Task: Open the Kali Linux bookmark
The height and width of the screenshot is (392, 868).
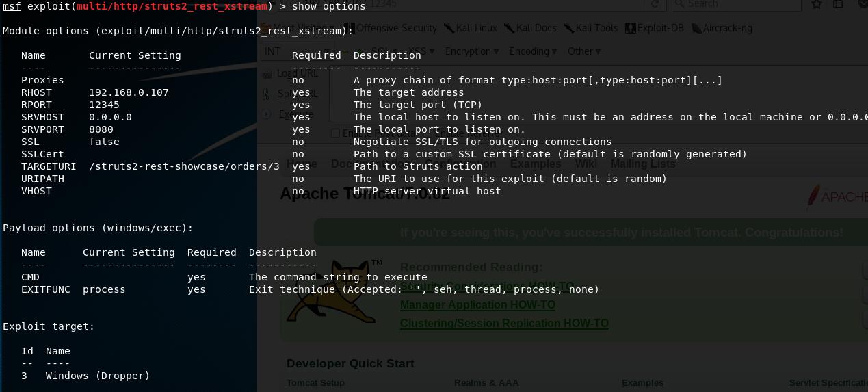Action: 471,28
